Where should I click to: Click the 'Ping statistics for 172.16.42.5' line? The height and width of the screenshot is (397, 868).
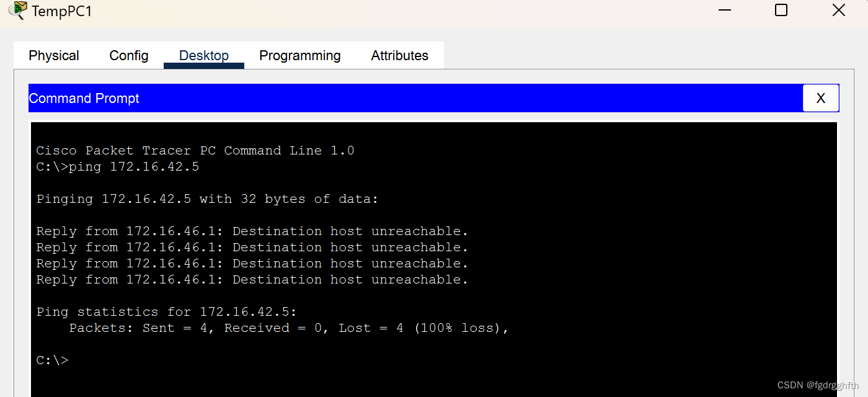pos(167,311)
